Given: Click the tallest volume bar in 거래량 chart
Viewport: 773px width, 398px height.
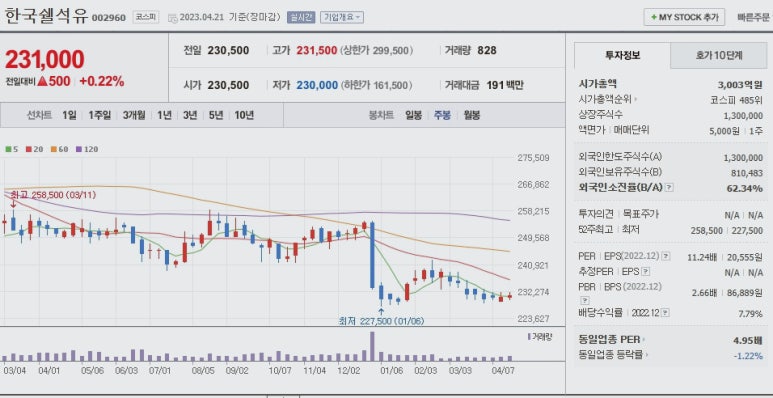Looking at the screenshot, I should [372, 346].
